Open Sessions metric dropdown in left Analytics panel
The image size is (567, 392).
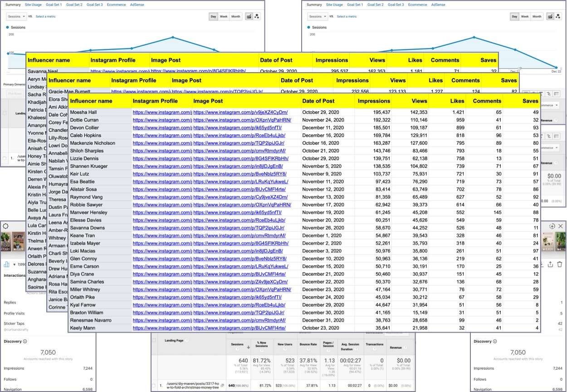click(x=16, y=16)
